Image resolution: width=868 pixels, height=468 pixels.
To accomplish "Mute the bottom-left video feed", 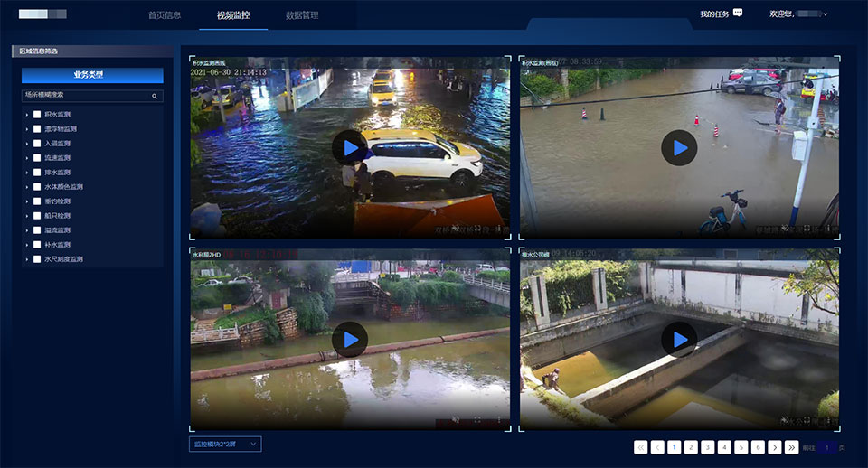I will pos(456,420).
